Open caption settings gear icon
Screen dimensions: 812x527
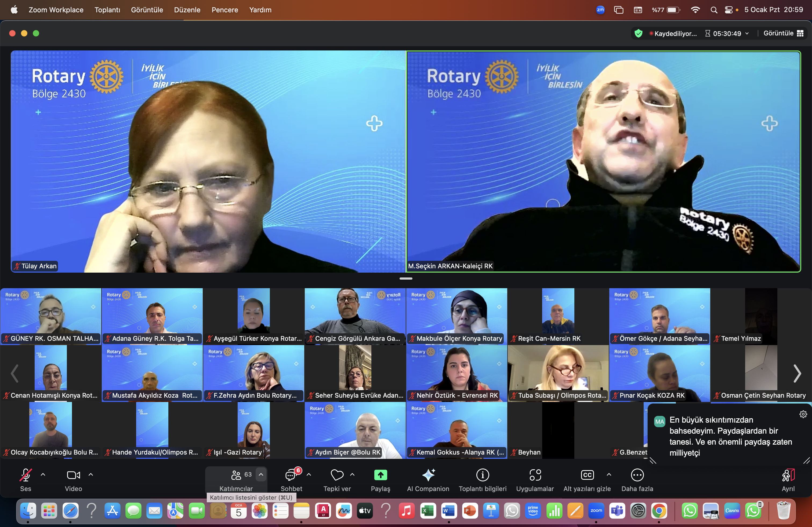[803, 414]
